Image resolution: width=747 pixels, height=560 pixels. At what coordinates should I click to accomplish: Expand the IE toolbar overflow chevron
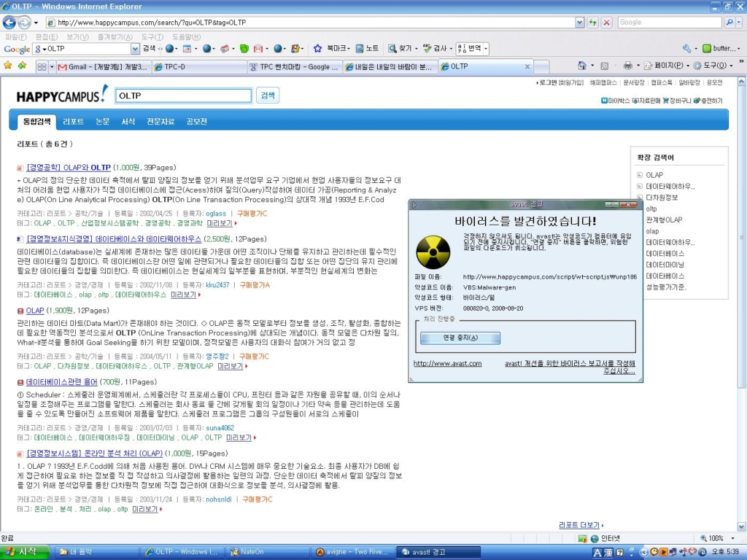(x=741, y=62)
